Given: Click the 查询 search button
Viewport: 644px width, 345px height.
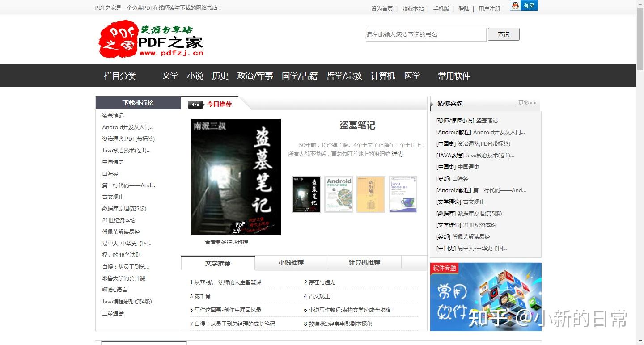Looking at the screenshot, I should click(504, 34).
